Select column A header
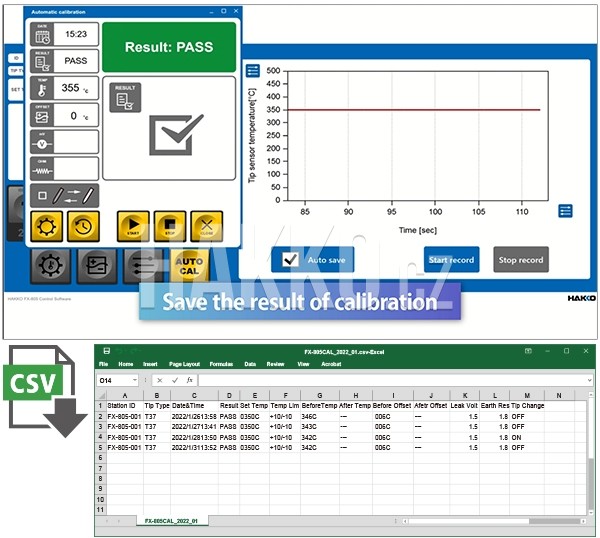The height and width of the screenshot is (538, 600). pos(125,395)
